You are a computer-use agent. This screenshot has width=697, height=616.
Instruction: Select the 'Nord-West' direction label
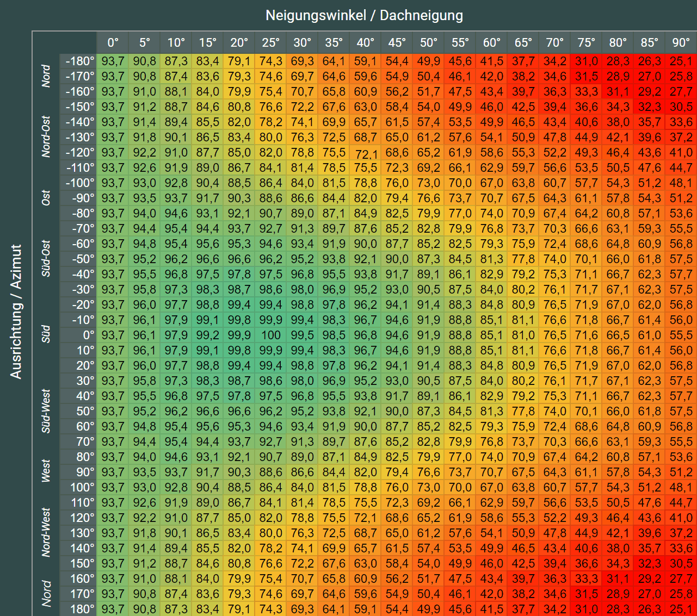[46, 532]
